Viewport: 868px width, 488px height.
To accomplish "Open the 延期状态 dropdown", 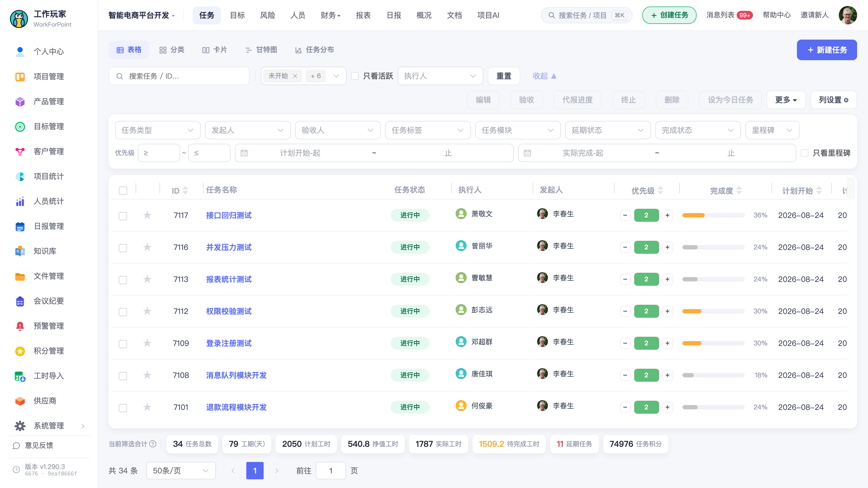I will (608, 130).
